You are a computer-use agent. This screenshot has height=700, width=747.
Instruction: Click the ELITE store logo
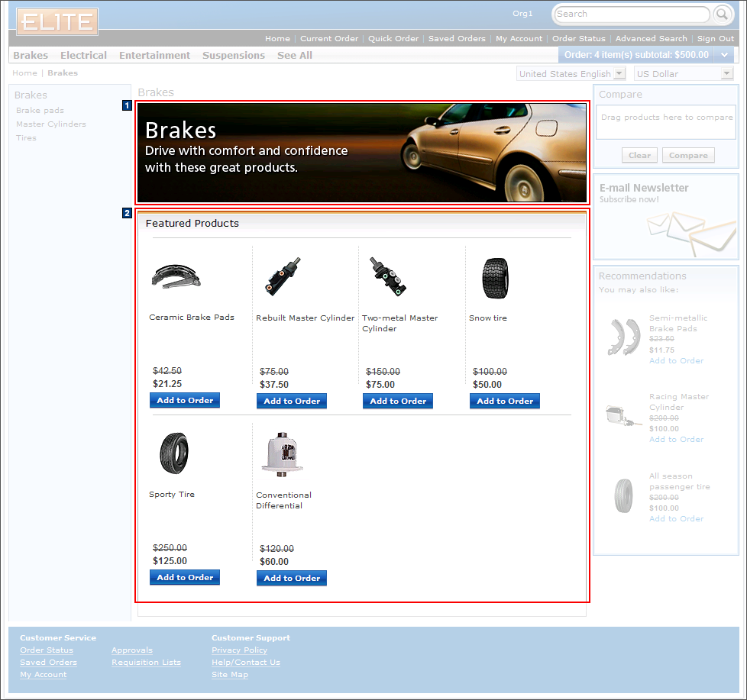(x=57, y=21)
